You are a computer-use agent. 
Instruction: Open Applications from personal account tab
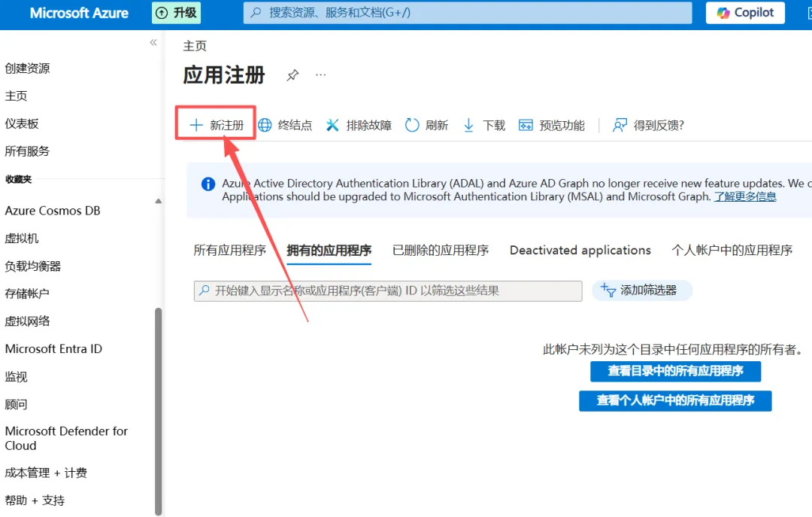732,251
